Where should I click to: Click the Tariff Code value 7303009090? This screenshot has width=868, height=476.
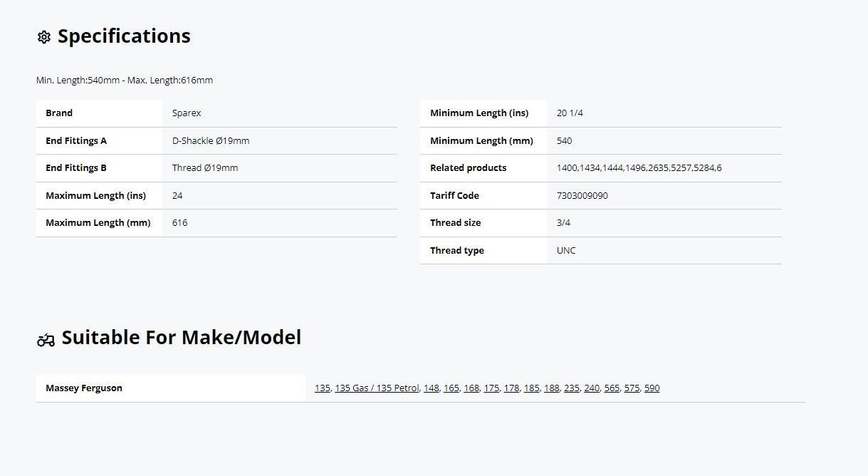pyautogui.click(x=582, y=195)
